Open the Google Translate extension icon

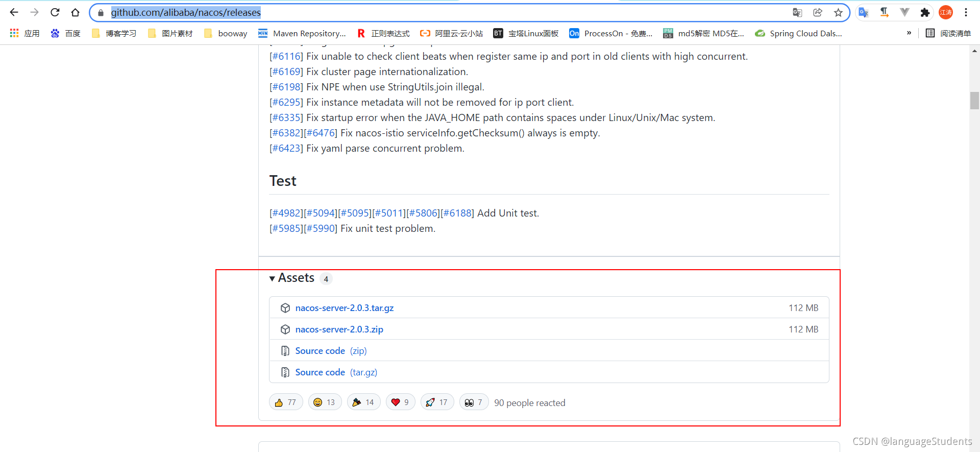pos(864,12)
